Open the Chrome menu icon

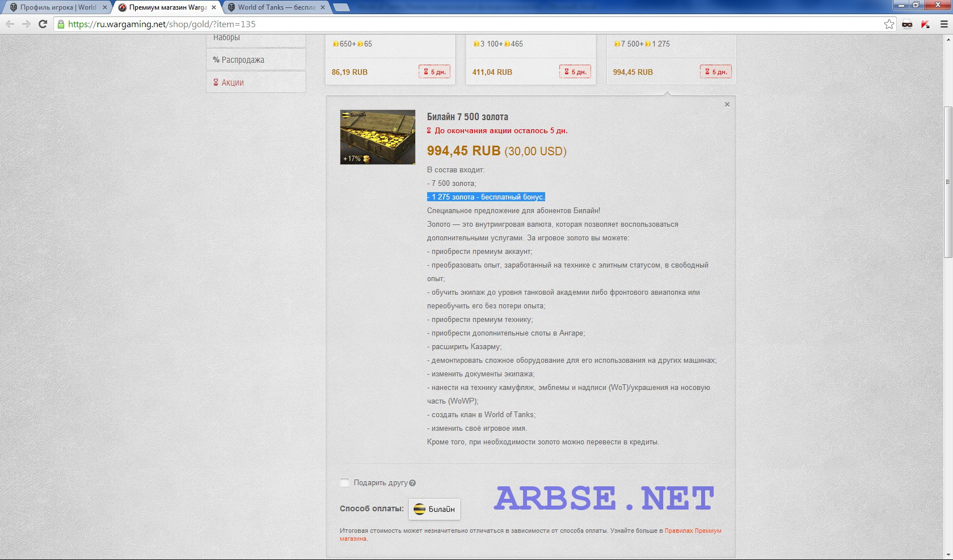tap(944, 24)
